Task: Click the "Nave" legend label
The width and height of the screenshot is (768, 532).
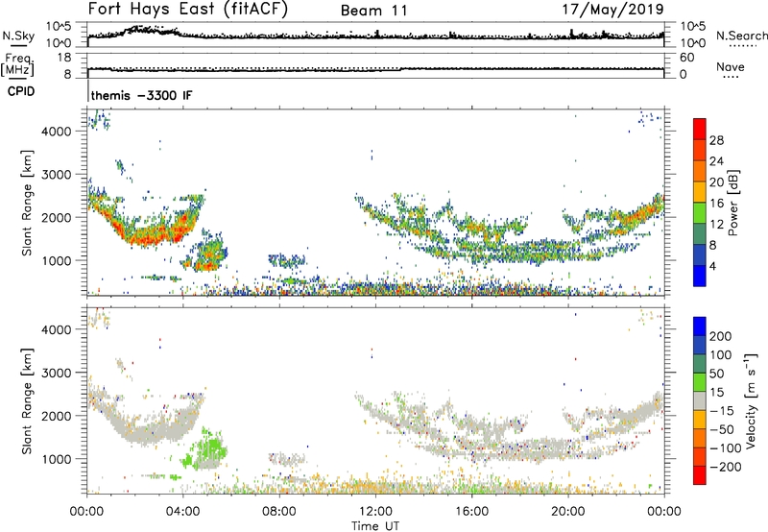Action: tap(731, 66)
